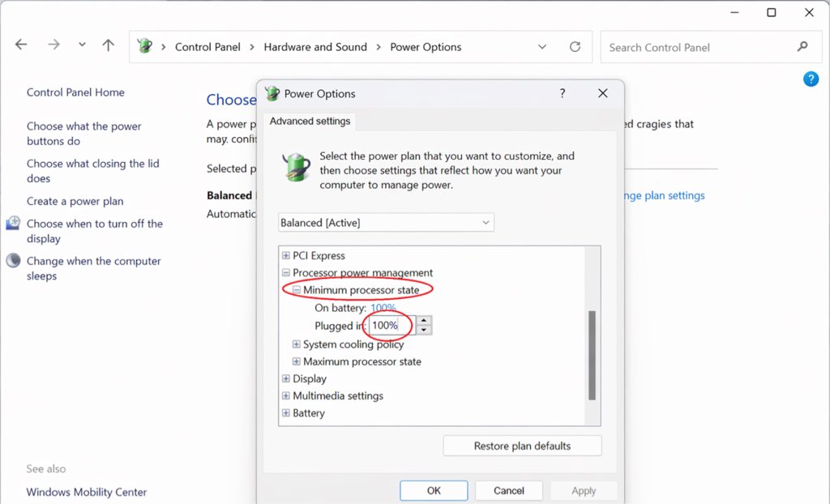This screenshot has width=830, height=504.
Task: Click the Power Options icon in address bar
Action: pyautogui.click(x=144, y=46)
